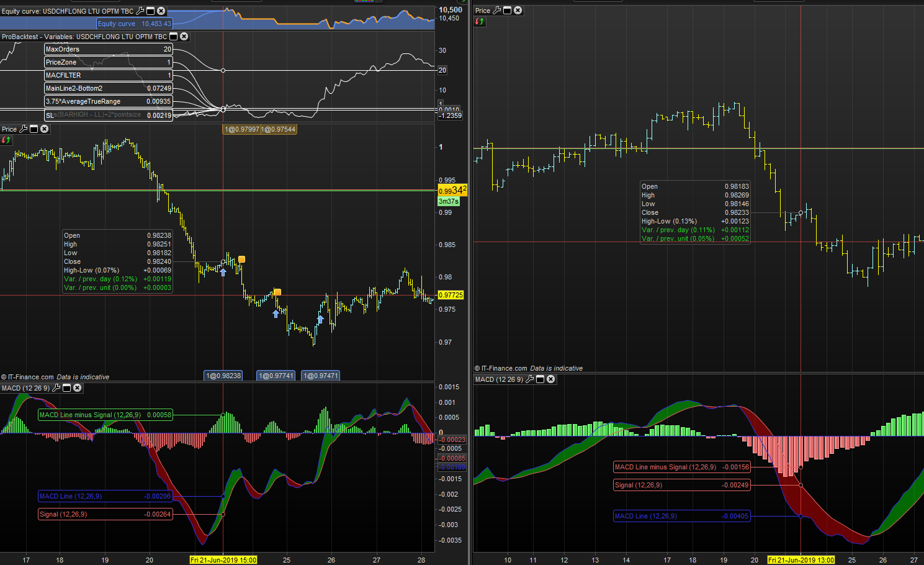Click the SL variable row showing 0.00219
924x565 pixels.
click(x=109, y=115)
